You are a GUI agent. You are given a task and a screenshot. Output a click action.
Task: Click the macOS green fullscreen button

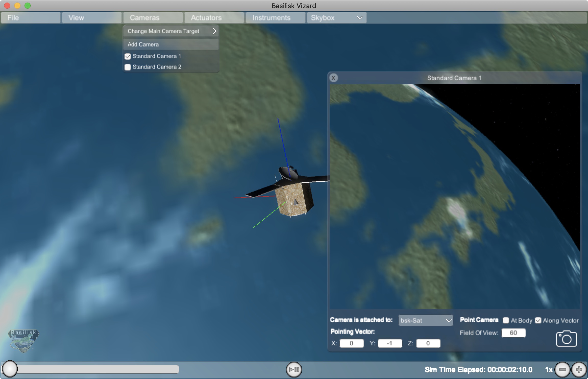pyautogui.click(x=28, y=6)
